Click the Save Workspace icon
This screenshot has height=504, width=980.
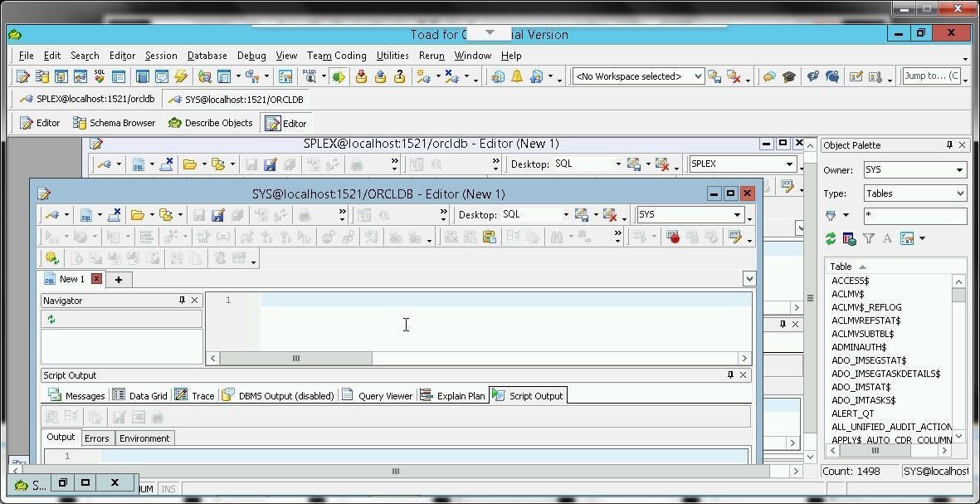pos(714,77)
